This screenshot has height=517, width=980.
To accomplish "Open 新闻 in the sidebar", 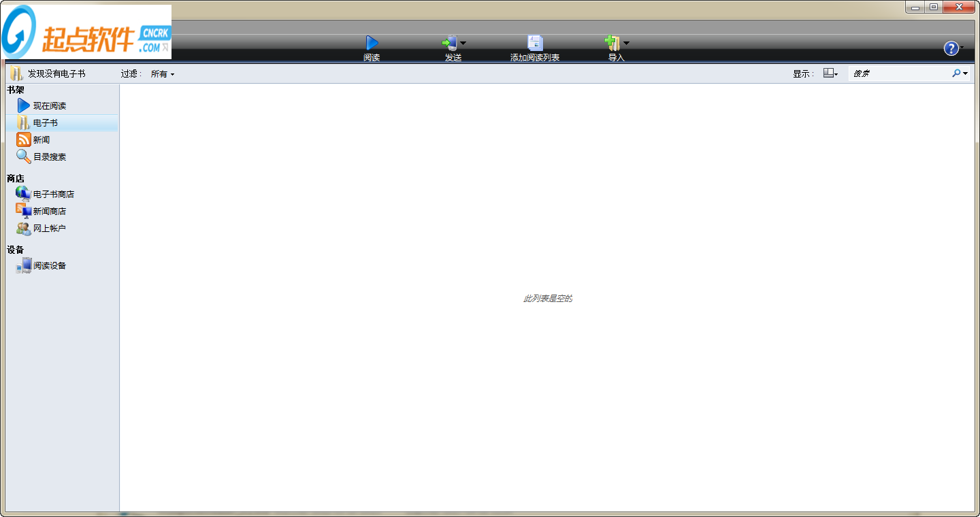I will tap(42, 139).
